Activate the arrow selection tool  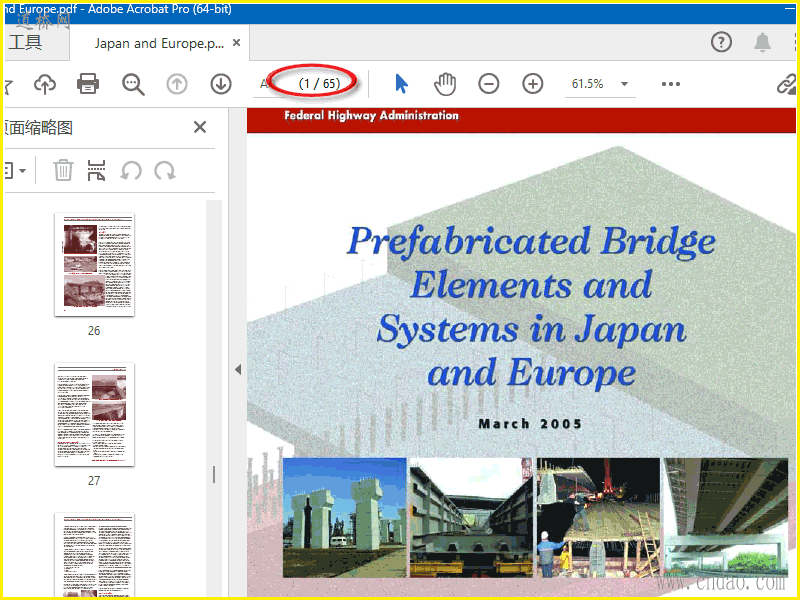tap(401, 85)
